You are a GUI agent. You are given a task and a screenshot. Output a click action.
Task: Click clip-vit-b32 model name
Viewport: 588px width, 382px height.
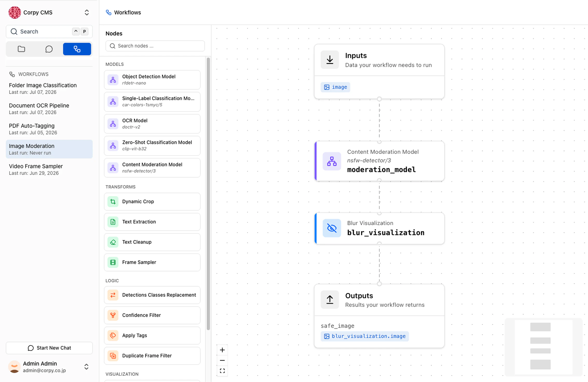(134, 149)
